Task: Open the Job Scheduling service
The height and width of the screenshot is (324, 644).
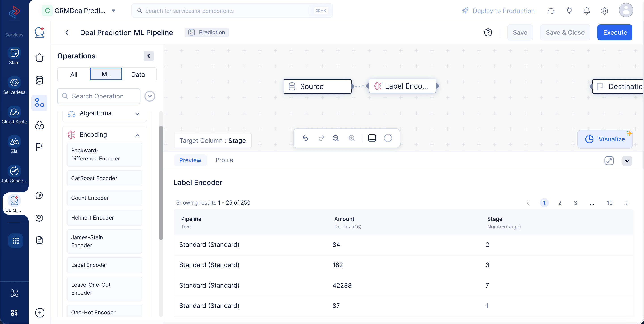Action: [14, 174]
